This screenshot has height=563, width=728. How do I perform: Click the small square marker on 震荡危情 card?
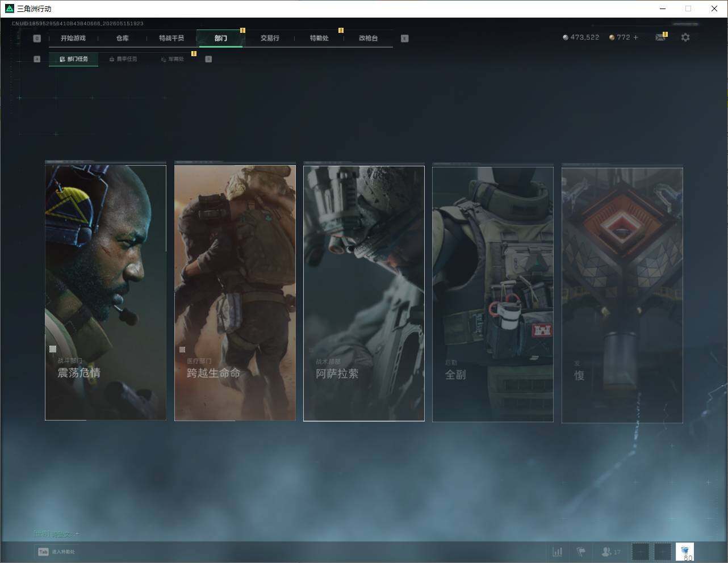coord(53,349)
